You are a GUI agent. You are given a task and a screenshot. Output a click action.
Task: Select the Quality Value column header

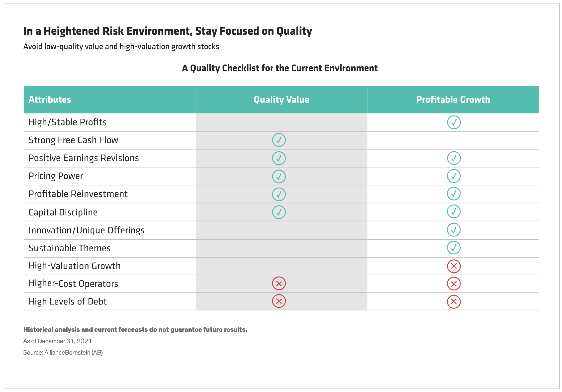[281, 99]
